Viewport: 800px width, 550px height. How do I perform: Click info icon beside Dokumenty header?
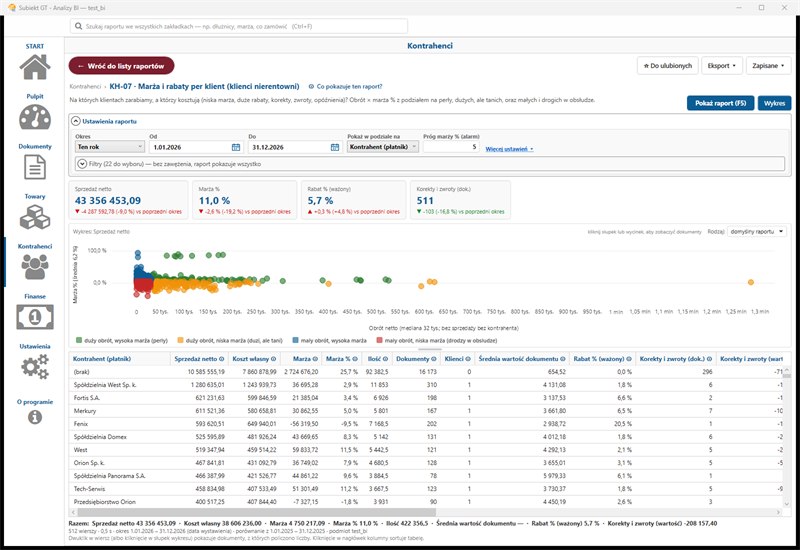pyautogui.click(x=434, y=359)
